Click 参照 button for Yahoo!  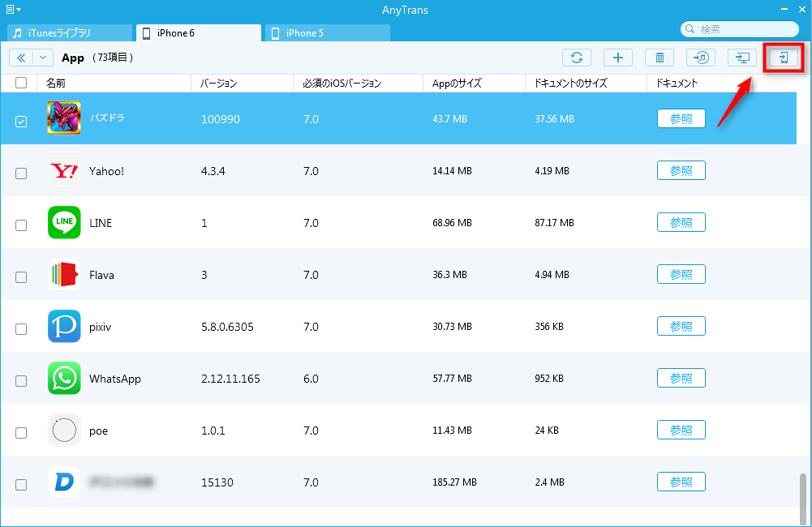[681, 170]
